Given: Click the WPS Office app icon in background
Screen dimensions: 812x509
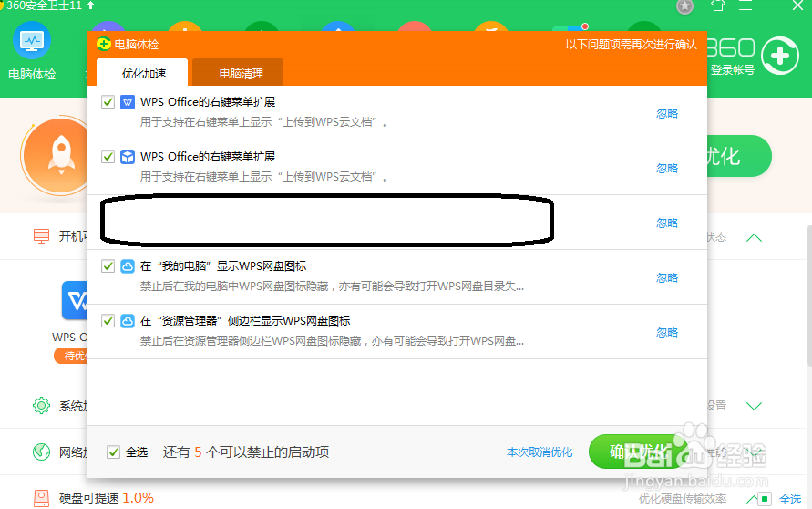Looking at the screenshot, I should click(75, 301).
